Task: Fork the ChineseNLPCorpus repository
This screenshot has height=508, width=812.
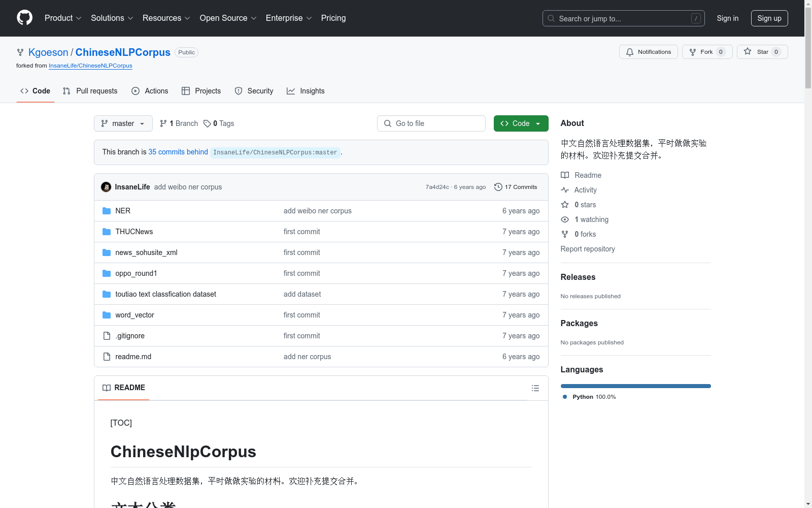Action: [x=707, y=52]
